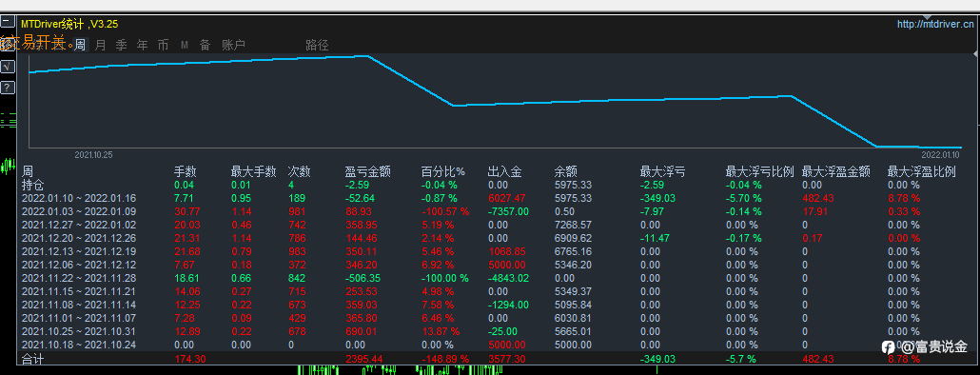This screenshot has height=375, width=980.
Task: Open the 账户 (account) tab
Action: click(233, 45)
